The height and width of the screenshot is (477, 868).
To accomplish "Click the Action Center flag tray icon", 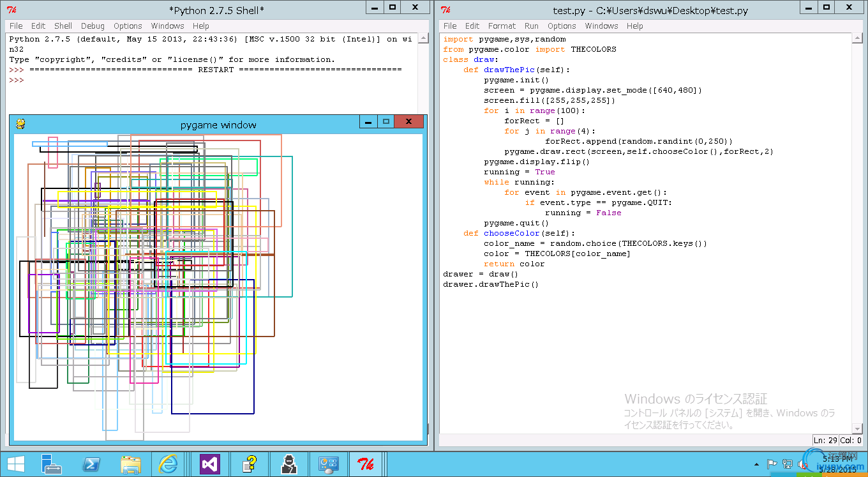I will click(x=772, y=464).
